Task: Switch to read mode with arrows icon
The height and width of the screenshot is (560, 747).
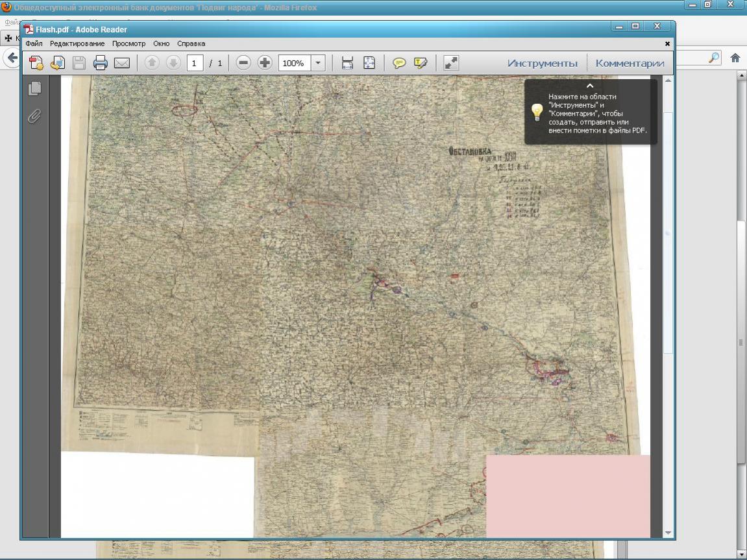Action: point(451,63)
